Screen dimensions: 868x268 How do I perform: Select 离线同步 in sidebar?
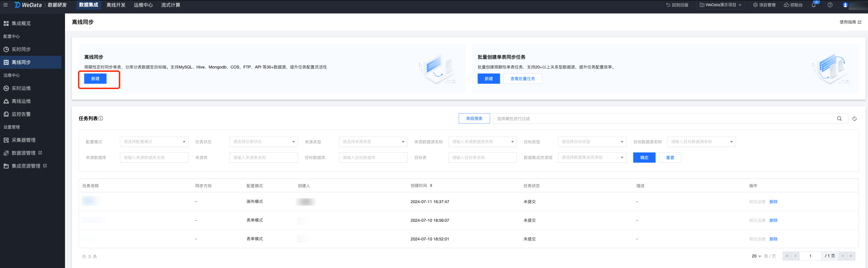coord(31,62)
